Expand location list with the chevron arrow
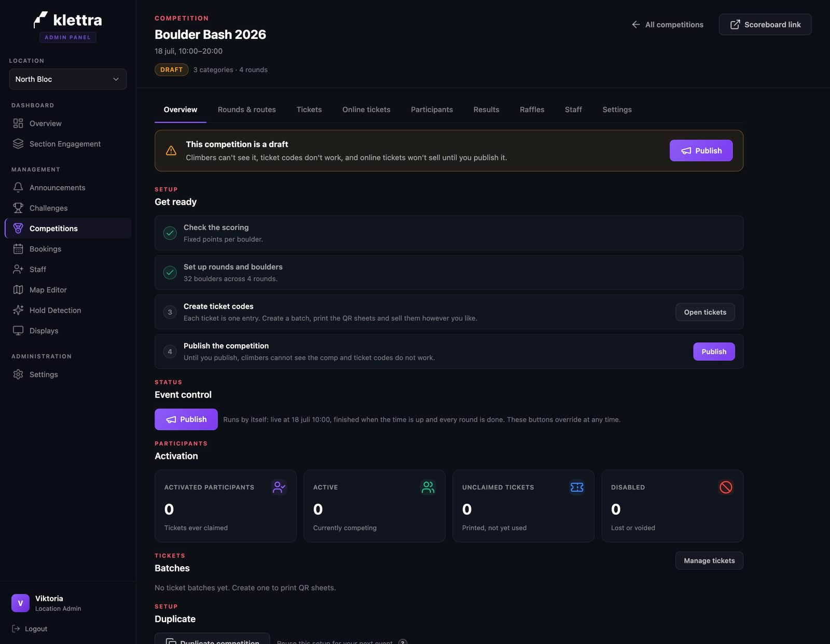The image size is (830, 644). coord(116,79)
